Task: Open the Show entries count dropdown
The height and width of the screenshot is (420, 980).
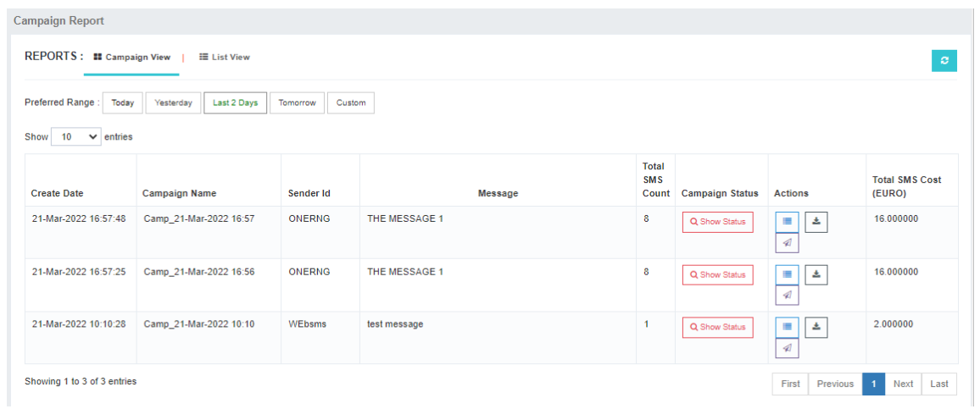Action: (x=75, y=136)
